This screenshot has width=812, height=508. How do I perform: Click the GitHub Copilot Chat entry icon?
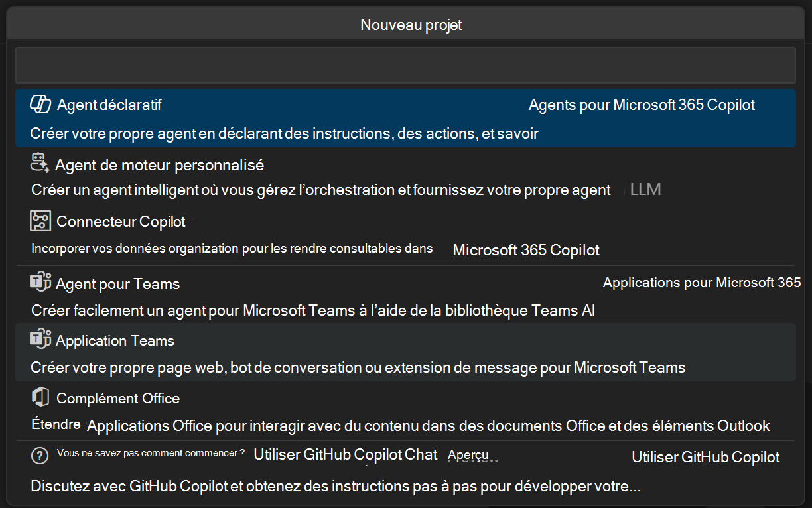tap(40, 456)
